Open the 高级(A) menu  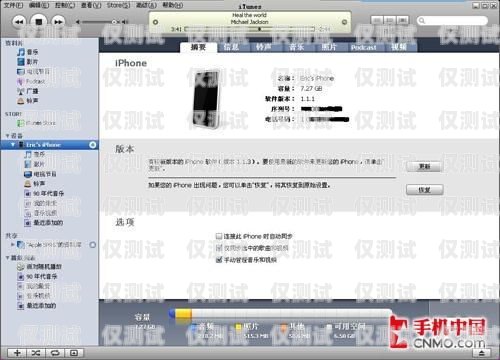click(146, 5)
